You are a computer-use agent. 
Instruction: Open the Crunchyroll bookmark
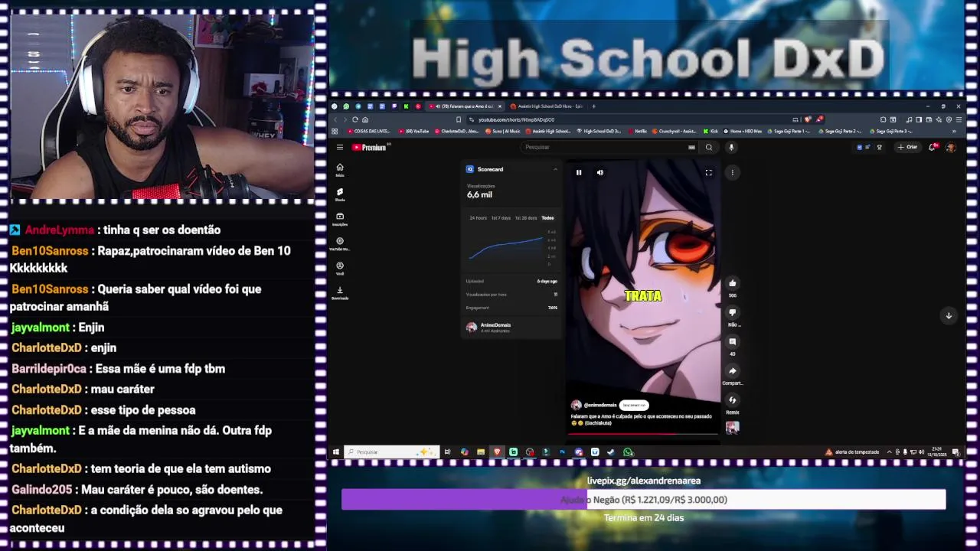[x=675, y=131]
